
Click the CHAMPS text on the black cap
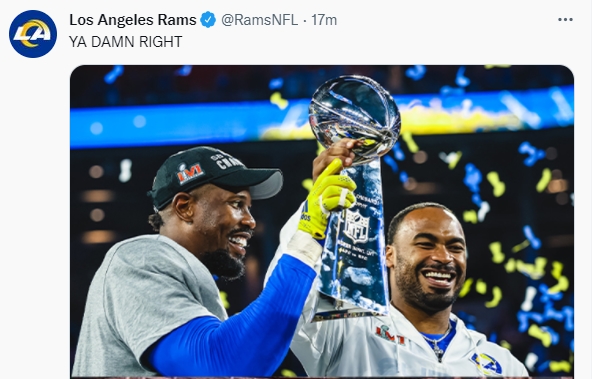228,161
